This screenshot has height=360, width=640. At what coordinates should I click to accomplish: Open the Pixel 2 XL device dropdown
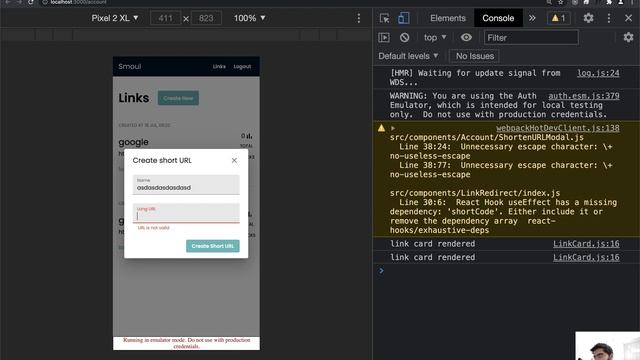click(x=115, y=18)
